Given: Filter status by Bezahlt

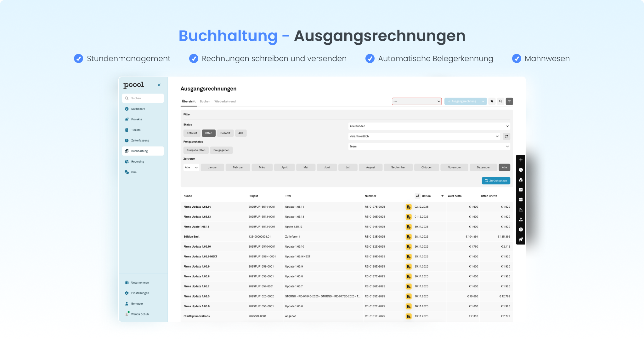Looking at the screenshot, I should pos(225,133).
